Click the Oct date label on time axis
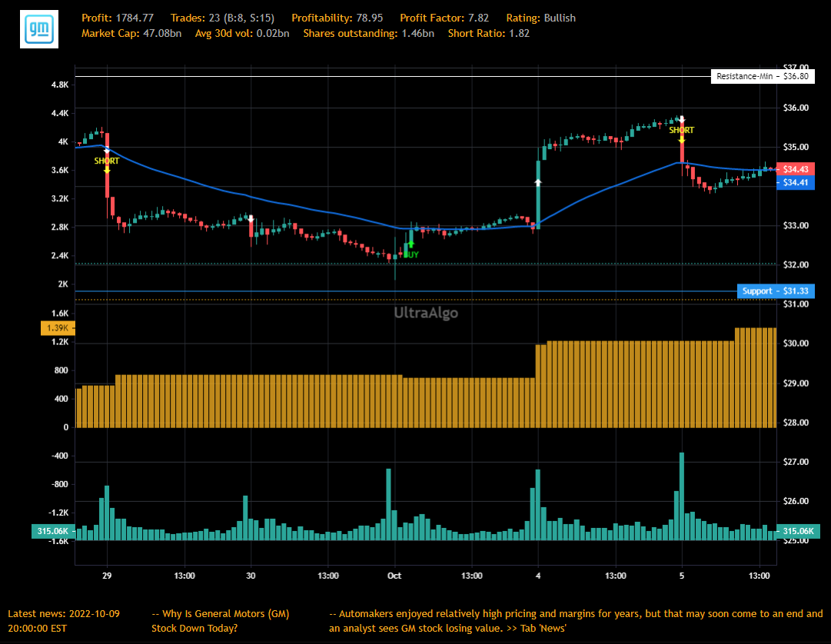The image size is (831, 644). 394,576
